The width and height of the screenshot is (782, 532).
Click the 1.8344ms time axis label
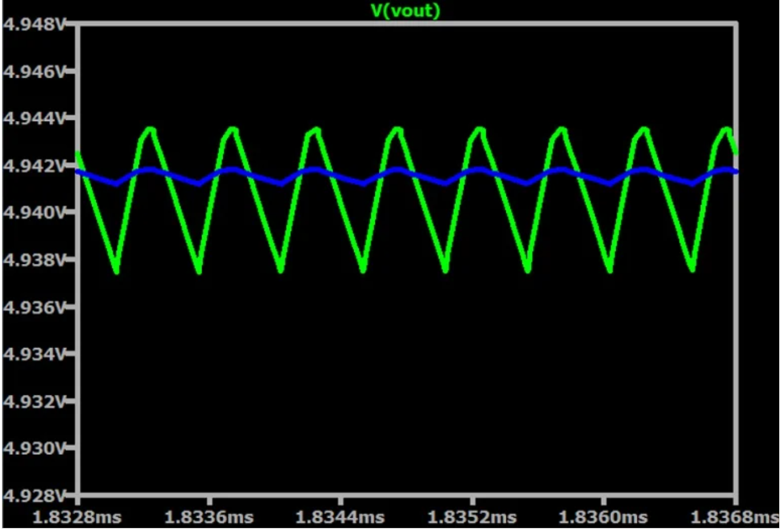340,517
